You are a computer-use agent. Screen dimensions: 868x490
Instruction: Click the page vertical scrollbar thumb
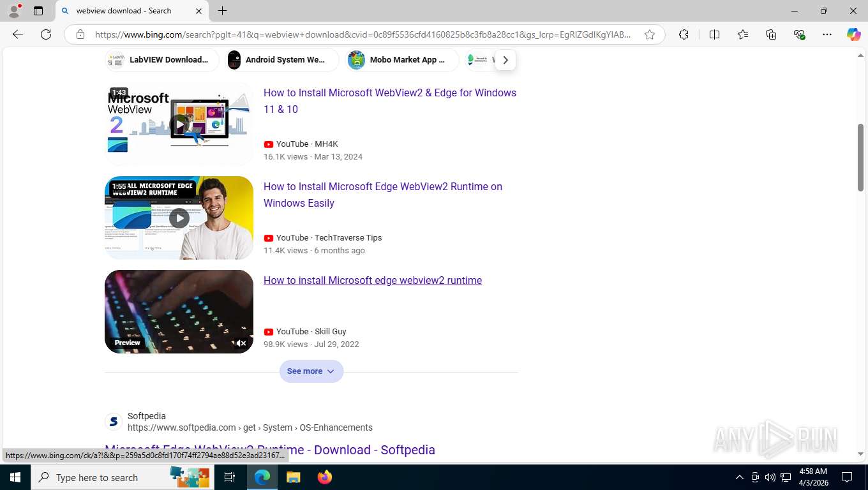pos(860,157)
